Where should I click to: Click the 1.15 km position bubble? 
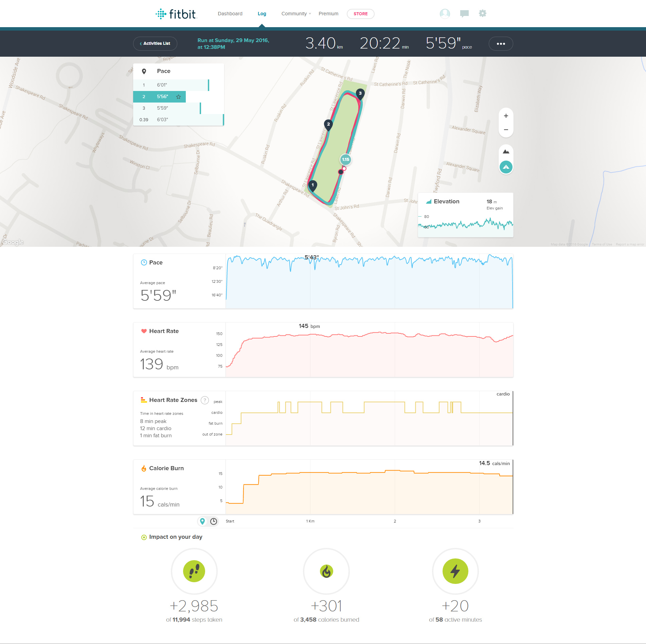(x=345, y=159)
